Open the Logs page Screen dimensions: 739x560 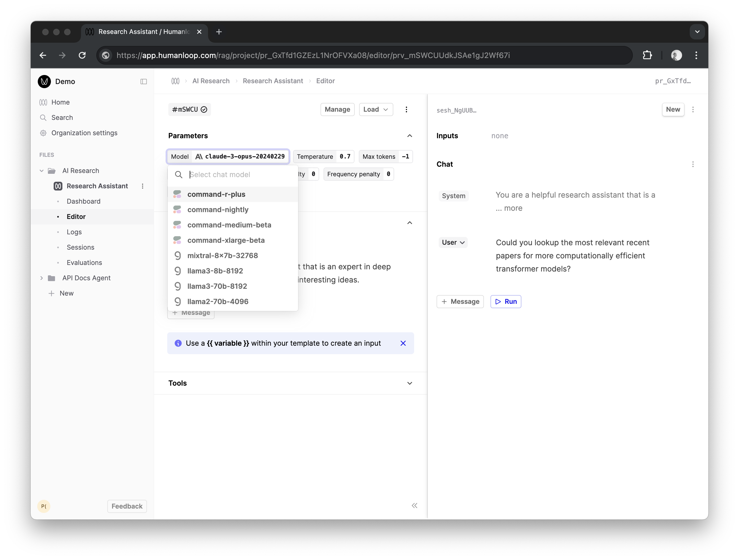(74, 232)
